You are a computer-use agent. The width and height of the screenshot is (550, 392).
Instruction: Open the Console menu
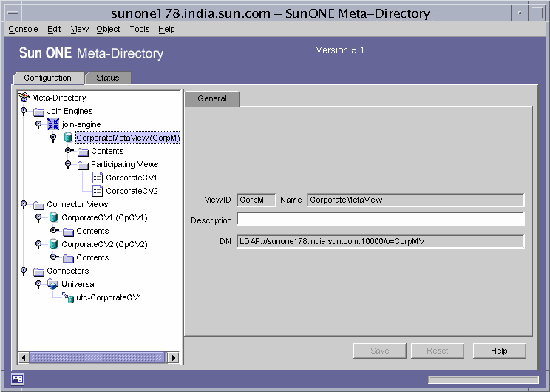click(23, 29)
